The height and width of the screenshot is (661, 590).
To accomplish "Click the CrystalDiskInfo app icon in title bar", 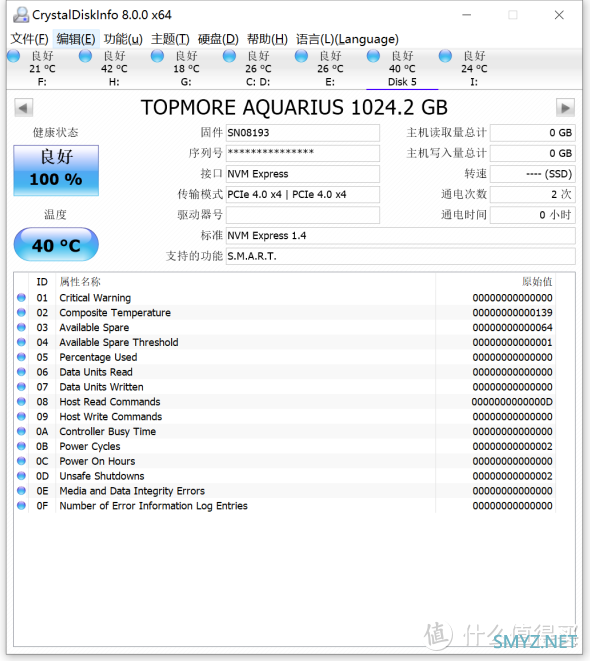I will [20, 15].
